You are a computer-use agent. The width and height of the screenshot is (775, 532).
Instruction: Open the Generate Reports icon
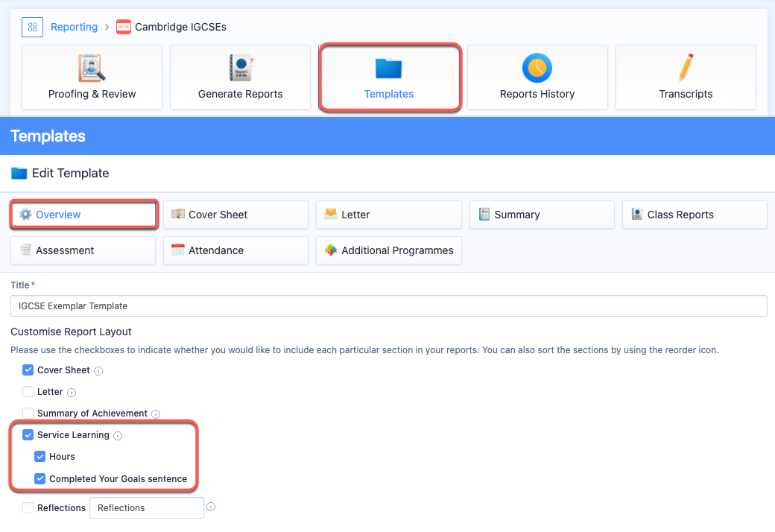[x=240, y=68]
